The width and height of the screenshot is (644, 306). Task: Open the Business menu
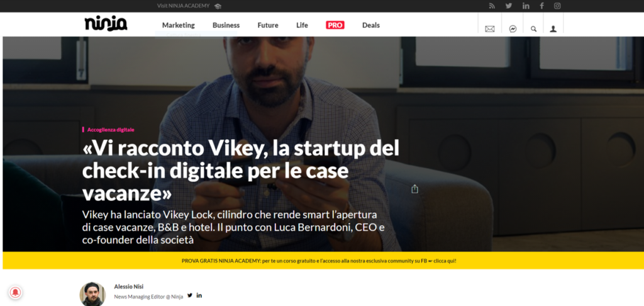click(x=226, y=25)
